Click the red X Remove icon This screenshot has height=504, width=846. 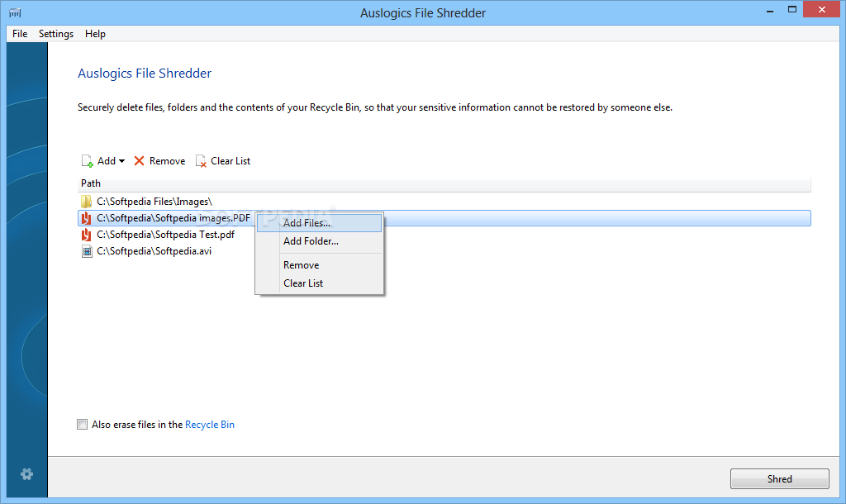click(139, 161)
